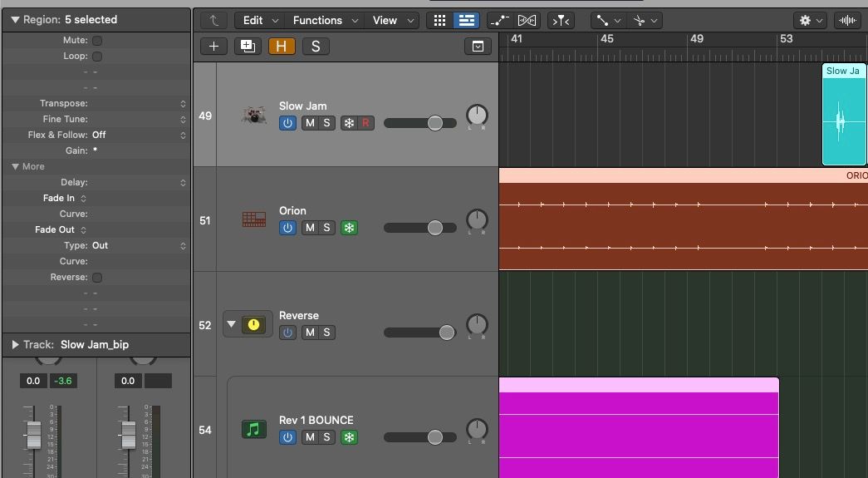Solo the Reverse track

[326, 333]
